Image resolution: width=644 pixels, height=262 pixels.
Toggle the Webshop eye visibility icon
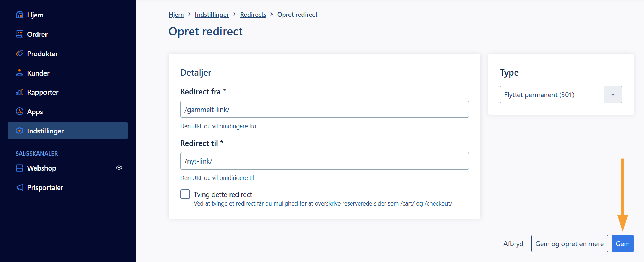coord(119,168)
